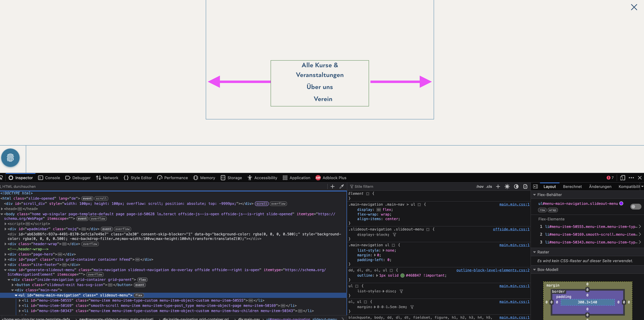This screenshot has width=644, height=320.
Task: Open the devtools three-dots options menu
Action: pos(631,178)
